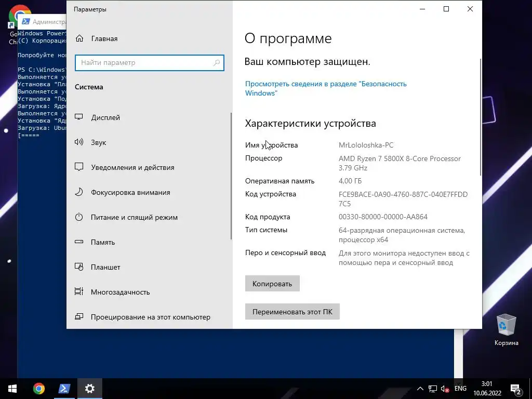Click the Settings gear taskbar icon
The width and height of the screenshot is (532, 399).
click(x=89, y=389)
